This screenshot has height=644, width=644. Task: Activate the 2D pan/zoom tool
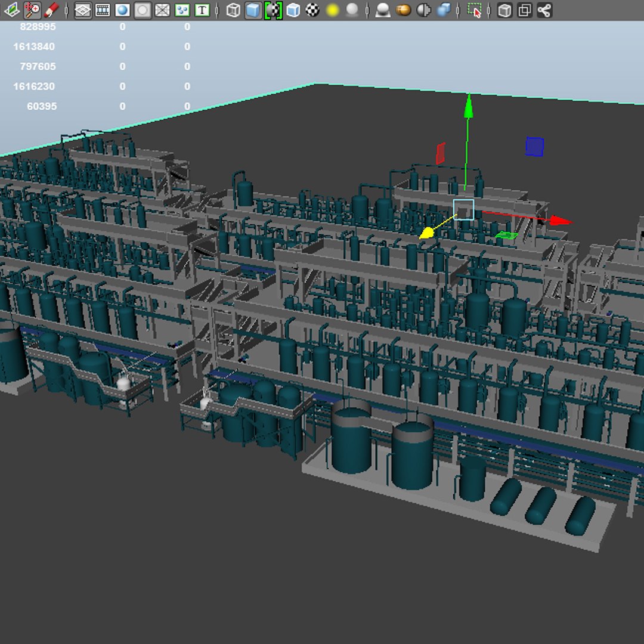click(x=32, y=10)
